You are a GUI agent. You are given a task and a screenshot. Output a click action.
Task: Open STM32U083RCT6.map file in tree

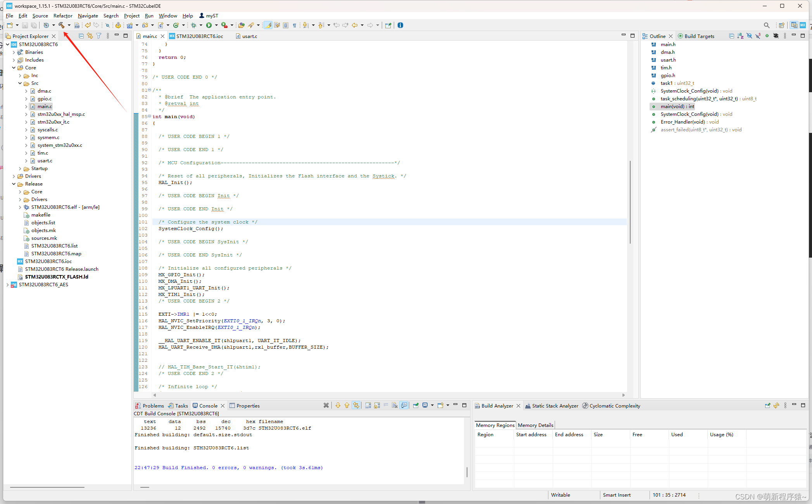tap(56, 254)
